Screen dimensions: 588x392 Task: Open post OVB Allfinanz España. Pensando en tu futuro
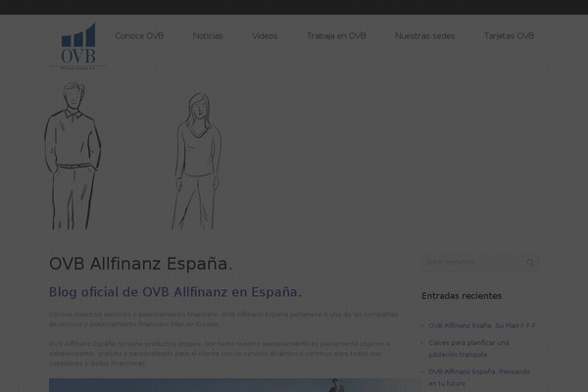tap(479, 377)
